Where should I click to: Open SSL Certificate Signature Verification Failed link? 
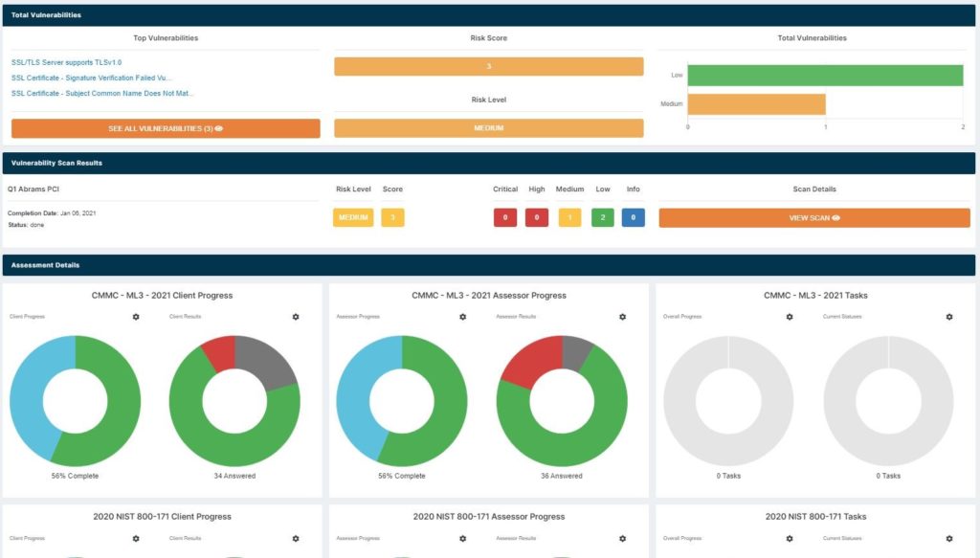point(91,78)
